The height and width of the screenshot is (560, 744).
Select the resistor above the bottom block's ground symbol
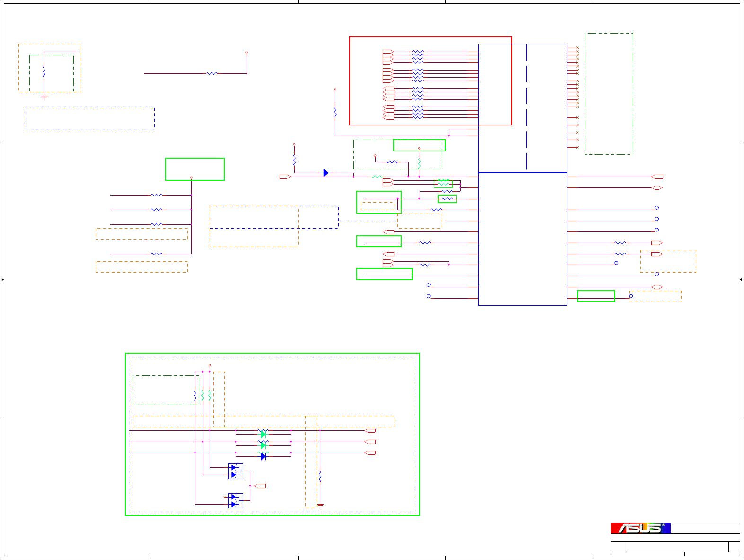320,477
